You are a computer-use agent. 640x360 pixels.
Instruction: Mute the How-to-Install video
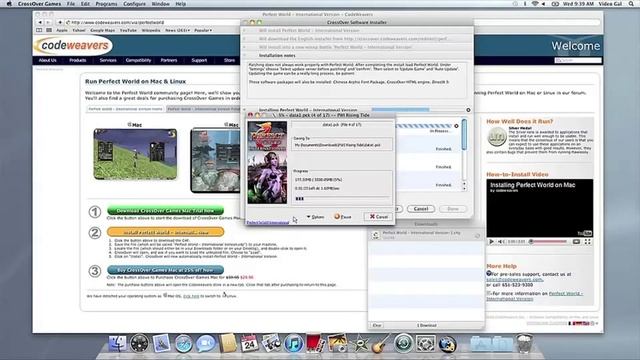click(x=501, y=242)
